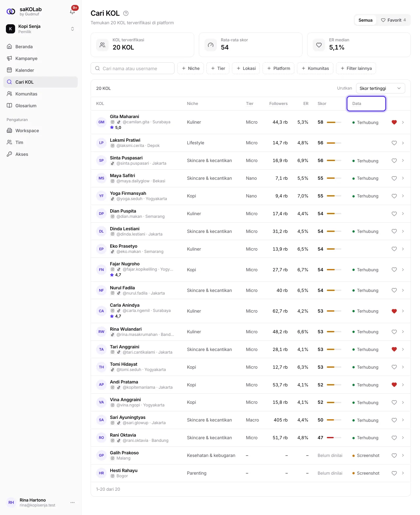Click the score bar for Rani Oktavia
Image resolution: width=420 pixels, height=515 pixels.
(x=334, y=438)
